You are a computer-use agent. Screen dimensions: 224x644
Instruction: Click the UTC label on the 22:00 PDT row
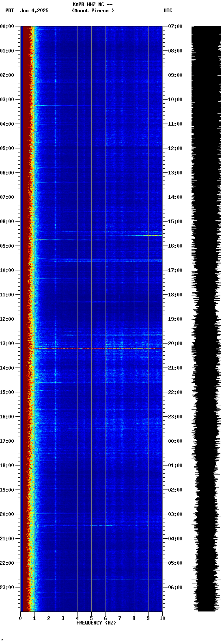[x=175, y=563]
